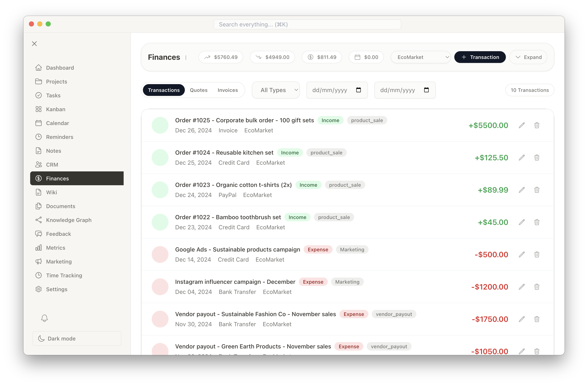
Task: Click the 10 Transactions count badge
Action: [530, 90]
